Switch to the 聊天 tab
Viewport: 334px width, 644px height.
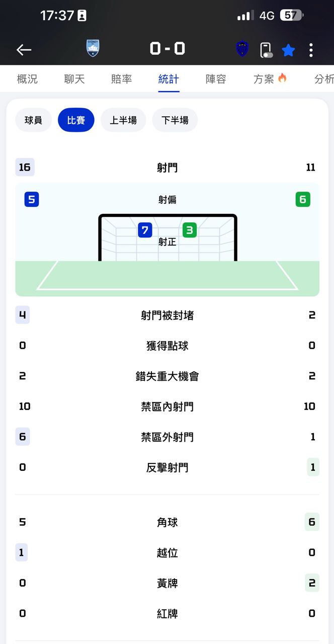pos(74,79)
